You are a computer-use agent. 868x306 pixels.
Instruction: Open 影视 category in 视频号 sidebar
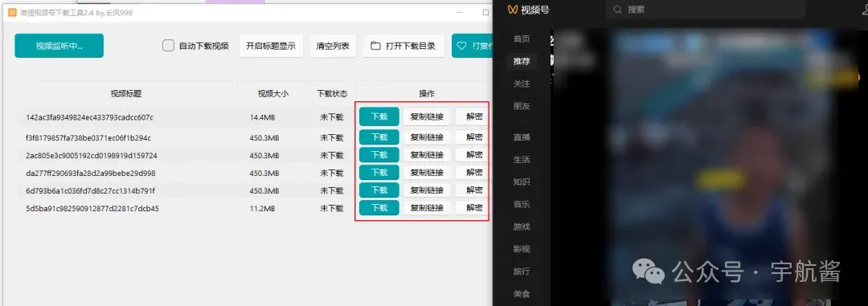[522, 249]
